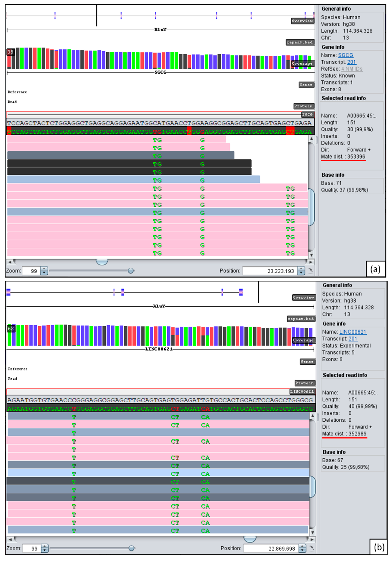Click the coverage depth label 38

pyautogui.click(x=10, y=52)
